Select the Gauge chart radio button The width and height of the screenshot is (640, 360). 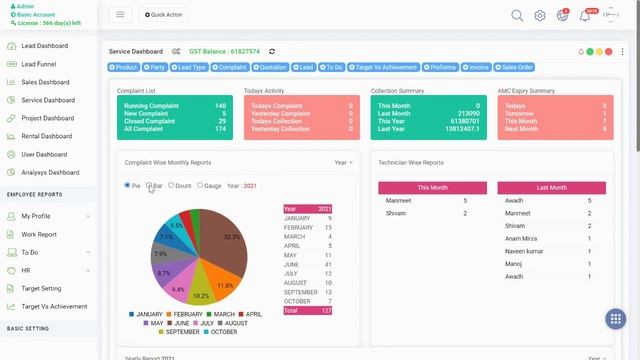200,185
